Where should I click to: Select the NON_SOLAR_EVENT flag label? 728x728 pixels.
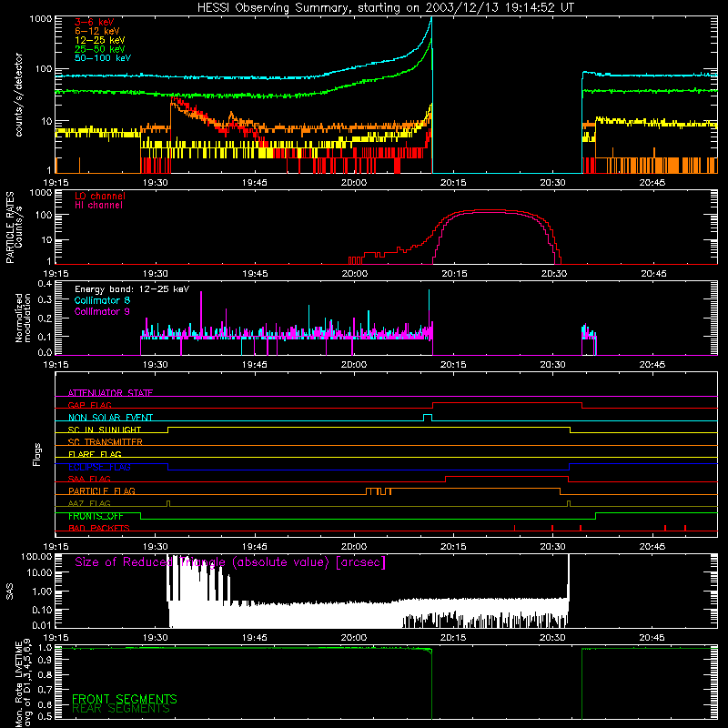110,418
